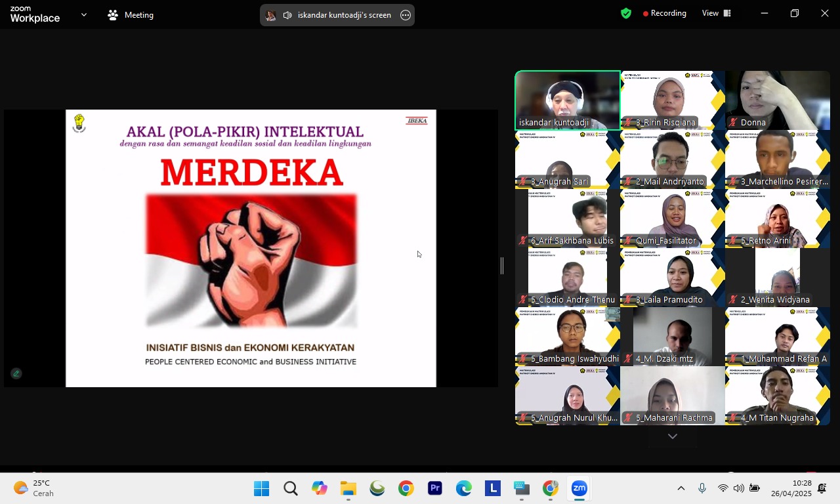Open the green swirl app on the taskbar
This screenshot has width=840, height=504.
click(377, 489)
